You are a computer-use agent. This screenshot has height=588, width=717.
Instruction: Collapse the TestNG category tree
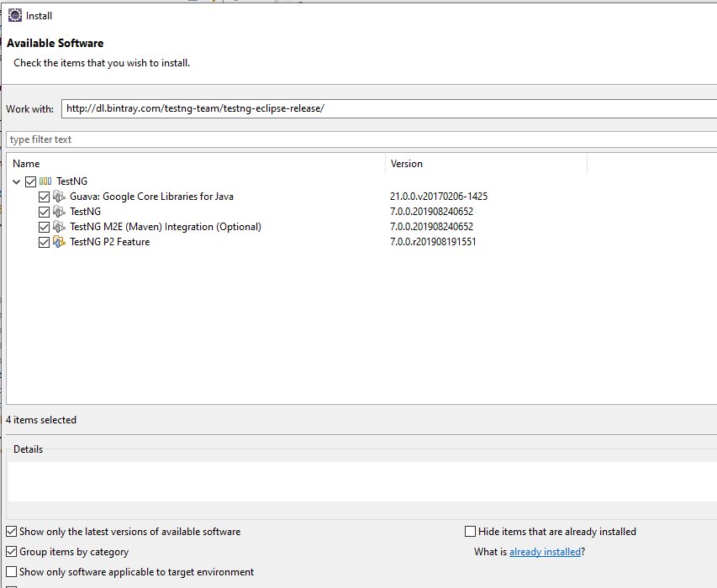tap(17, 181)
